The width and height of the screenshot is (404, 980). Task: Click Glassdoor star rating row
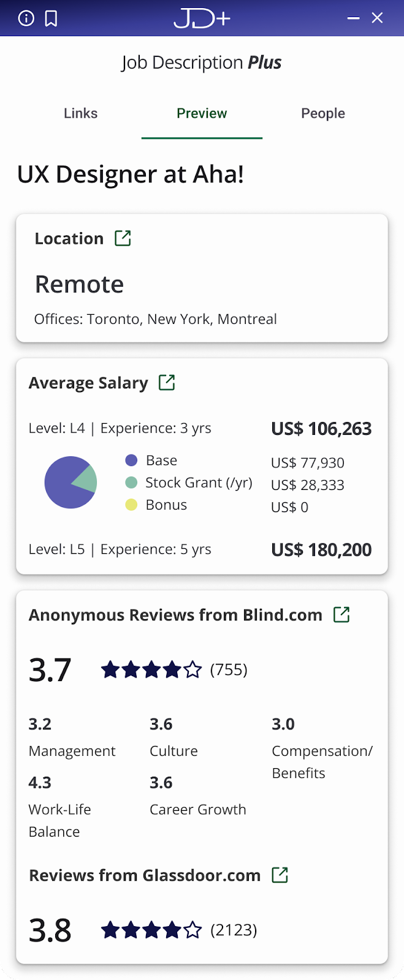point(151,930)
